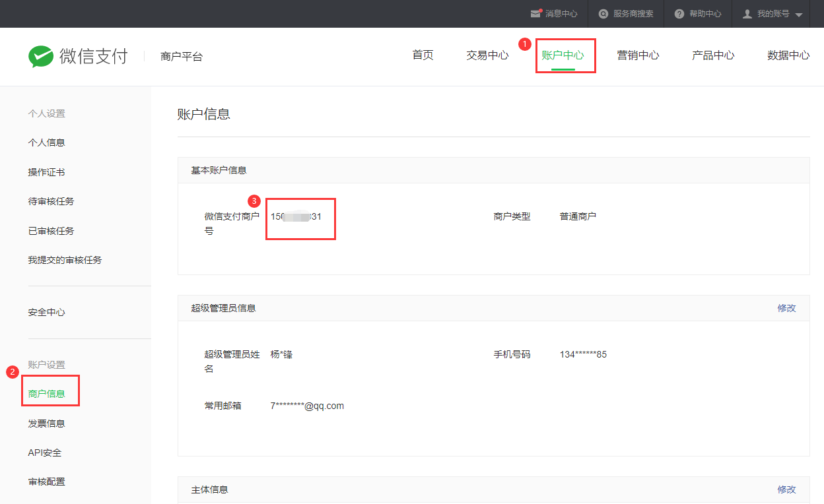
Task: Click the 商户平台 label beside the logo
Action: click(182, 57)
